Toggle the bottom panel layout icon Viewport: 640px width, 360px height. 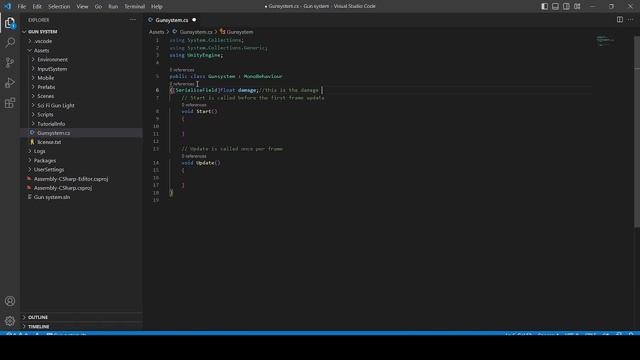[556, 6]
